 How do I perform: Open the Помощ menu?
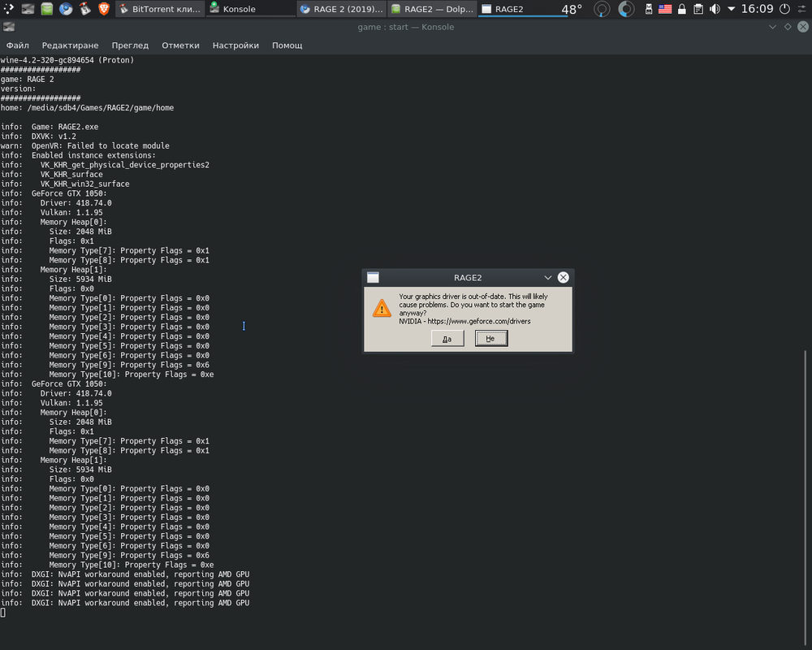point(287,45)
